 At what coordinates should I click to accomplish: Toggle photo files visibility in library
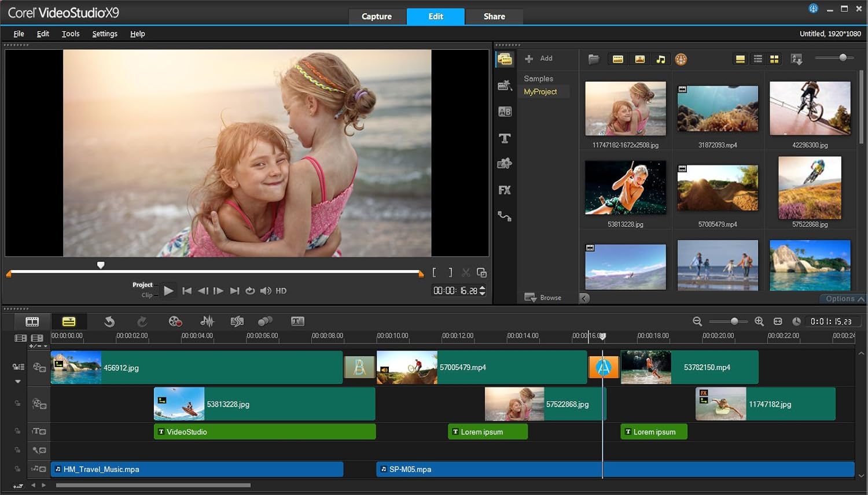pos(639,59)
